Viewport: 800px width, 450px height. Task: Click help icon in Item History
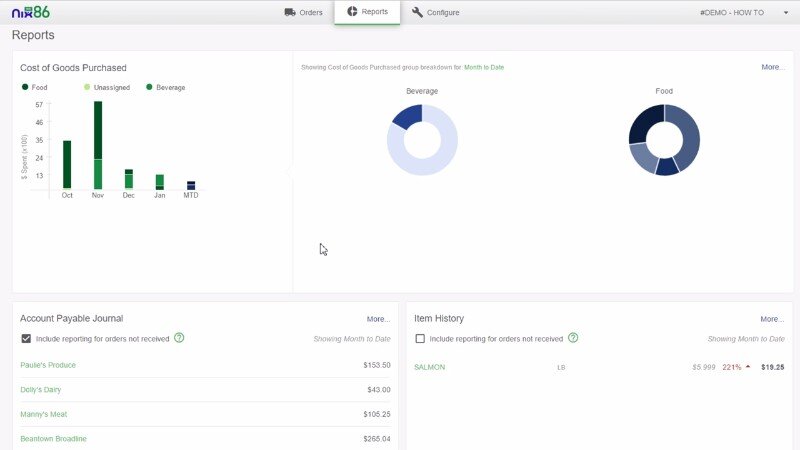coord(573,338)
